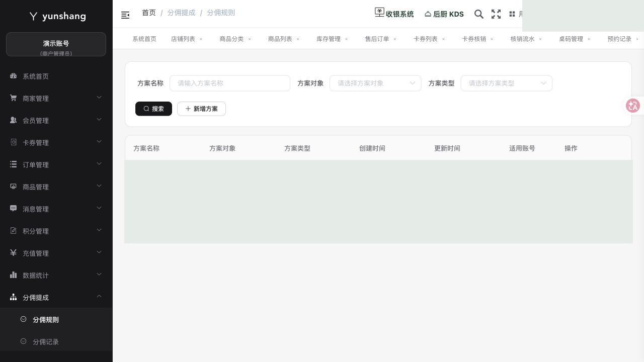644x362 pixels.
Task: Expand the 商家管理 sidebar menu
Action: [x=56, y=99]
